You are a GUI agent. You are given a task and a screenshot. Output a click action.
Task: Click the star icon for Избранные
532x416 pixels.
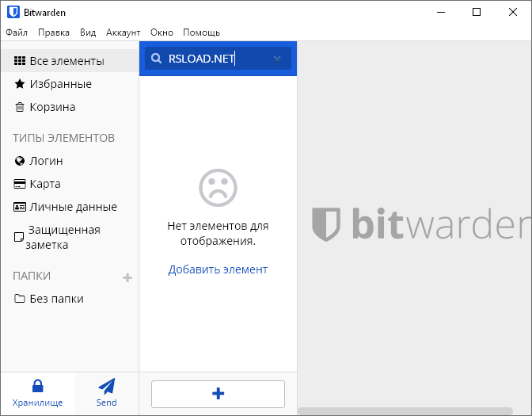[20, 84]
